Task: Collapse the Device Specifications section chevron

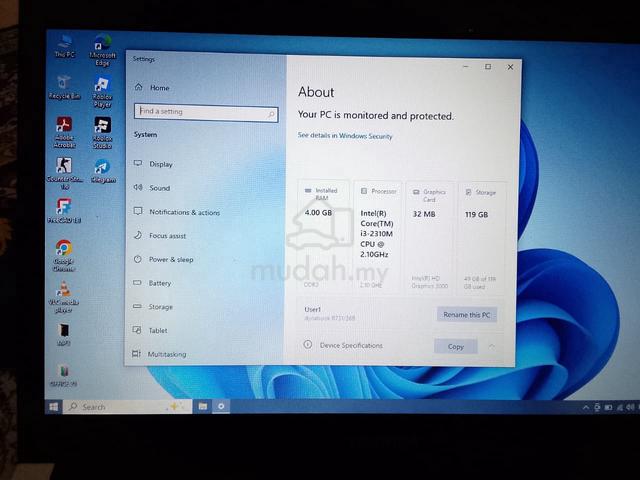Action: (x=491, y=347)
